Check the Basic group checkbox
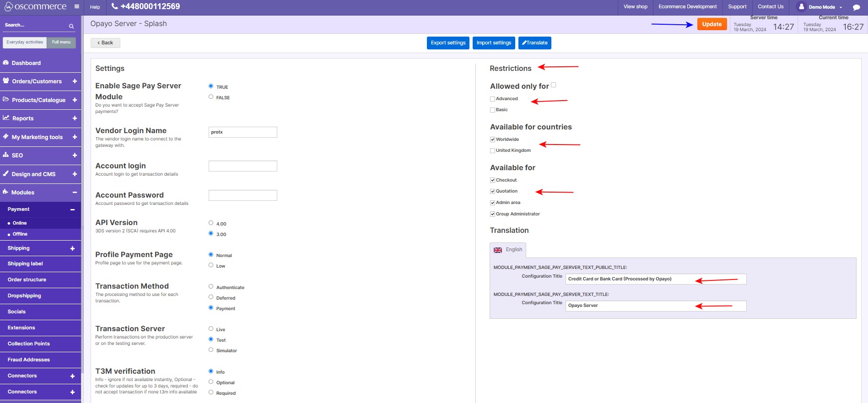 pyautogui.click(x=493, y=110)
